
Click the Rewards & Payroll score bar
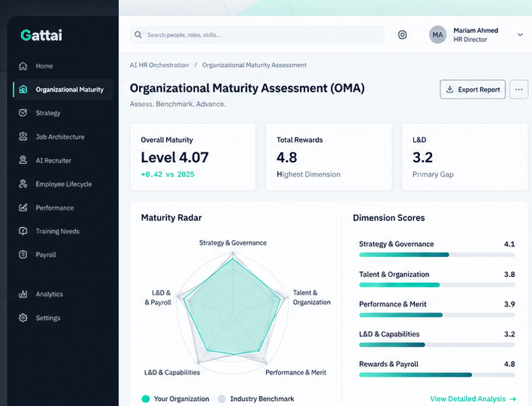coord(437,374)
